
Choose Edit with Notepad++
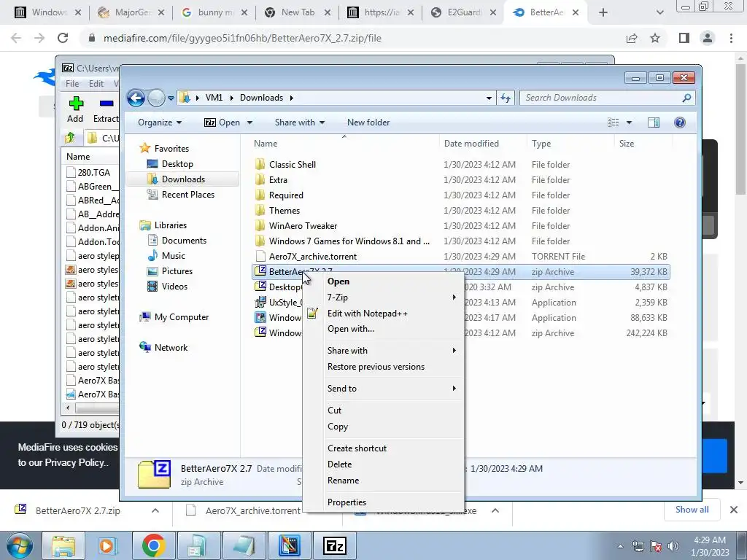384,314
